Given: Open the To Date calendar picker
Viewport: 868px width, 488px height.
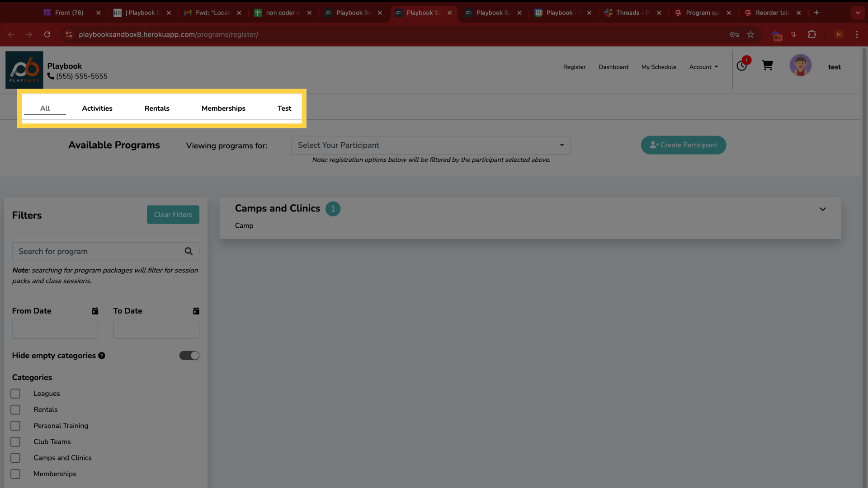Looking at the screenshot, I should point(196,311).
